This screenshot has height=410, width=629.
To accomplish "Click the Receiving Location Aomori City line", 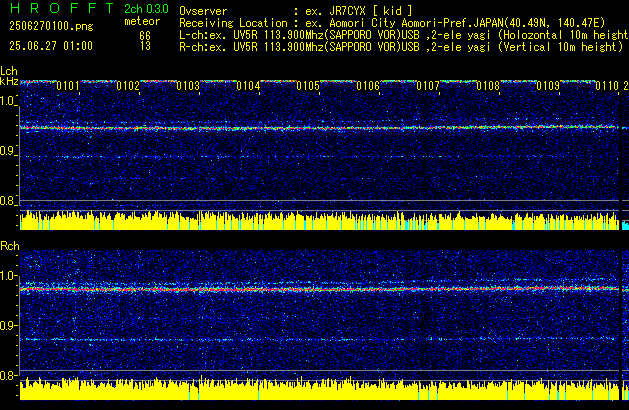I will pyautogui.click(x=392, y=23).
